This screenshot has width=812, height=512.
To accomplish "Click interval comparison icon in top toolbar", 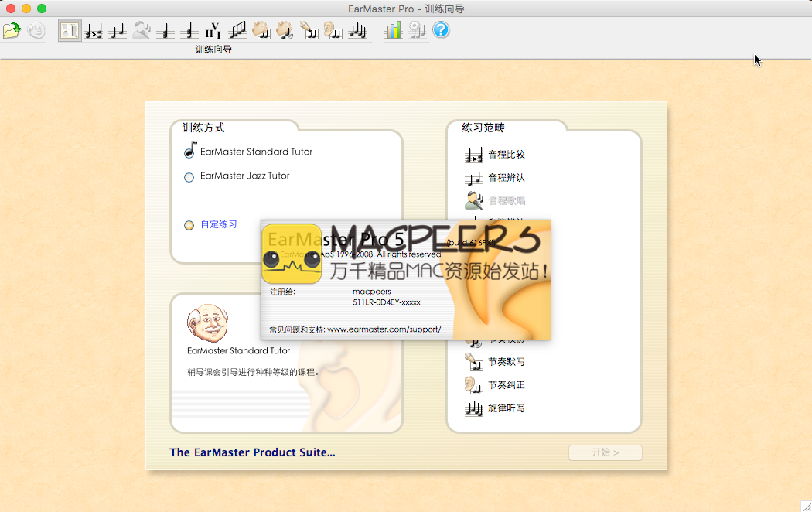I will tap(94, 31).
